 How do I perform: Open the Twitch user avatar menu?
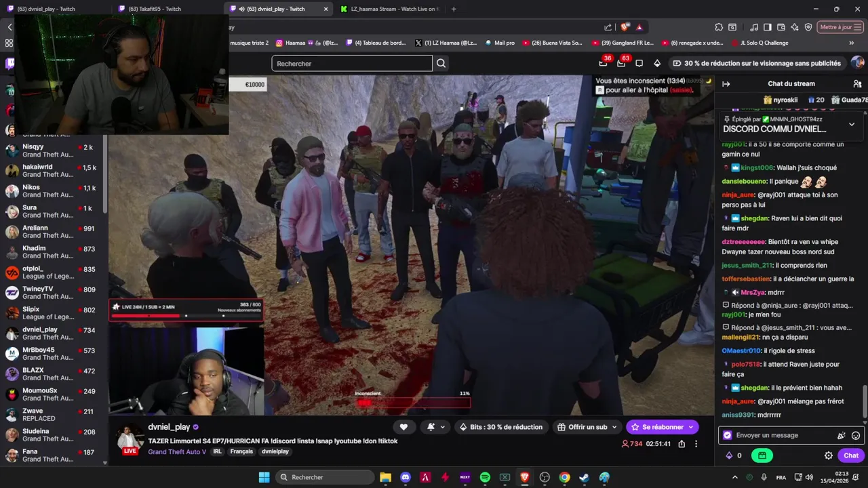[858, 63]
